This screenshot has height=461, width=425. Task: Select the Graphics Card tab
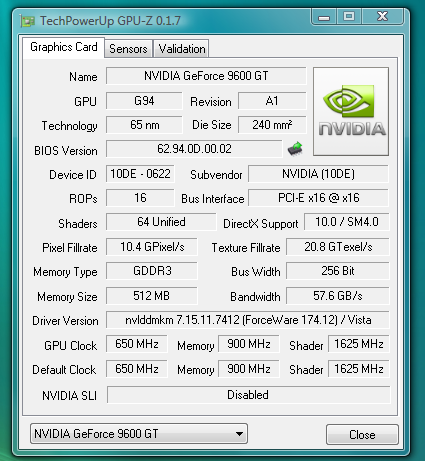64,47
